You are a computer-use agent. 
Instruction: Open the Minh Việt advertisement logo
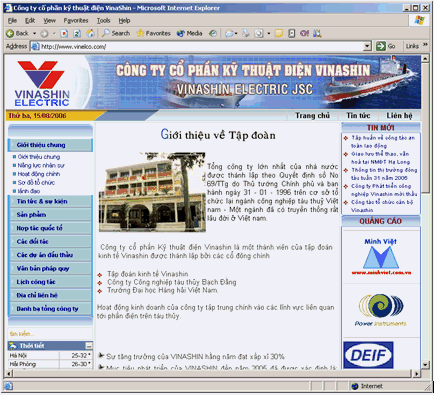381,256
